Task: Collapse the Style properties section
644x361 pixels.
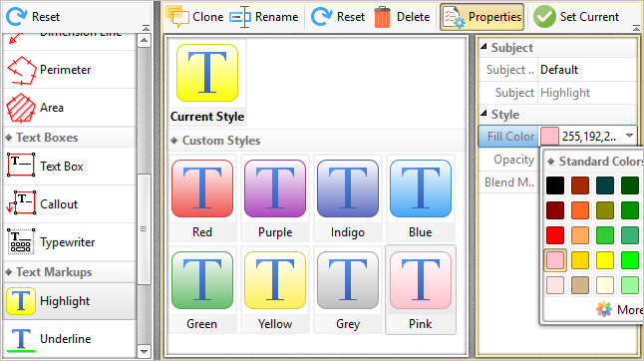Action: 483,114
